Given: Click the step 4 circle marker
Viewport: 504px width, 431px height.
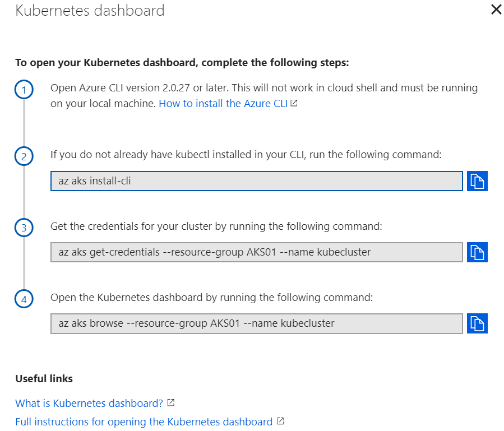Looking at the screenshot, I should point(24,299).
